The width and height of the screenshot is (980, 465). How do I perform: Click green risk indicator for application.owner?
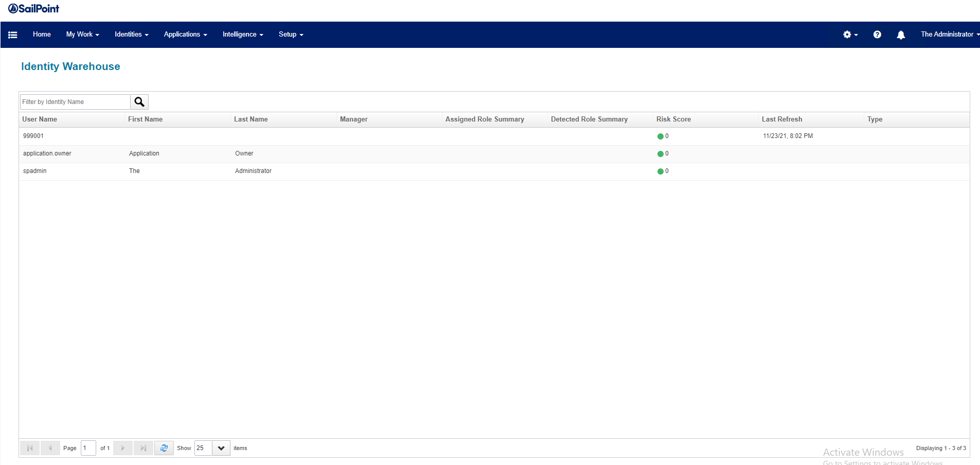coord(660,154)
